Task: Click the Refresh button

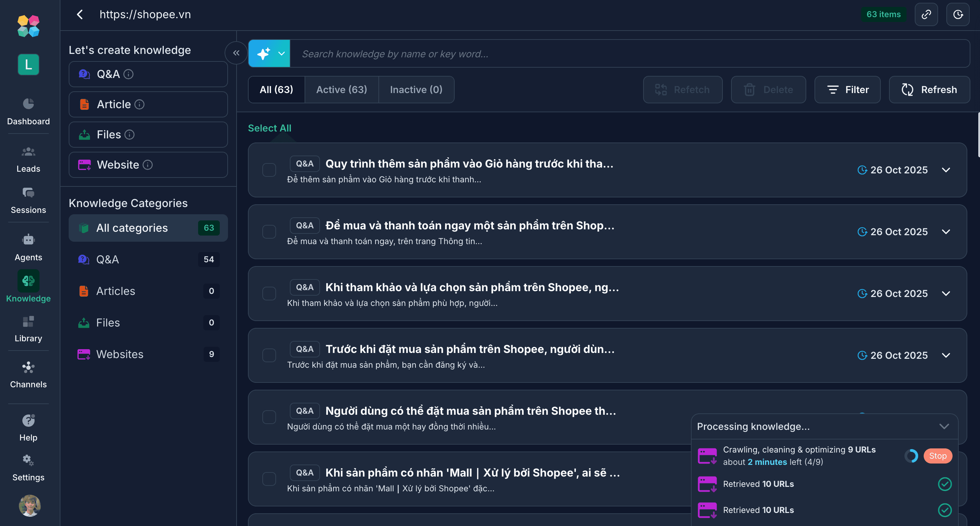Action: (x=929, y=89)
